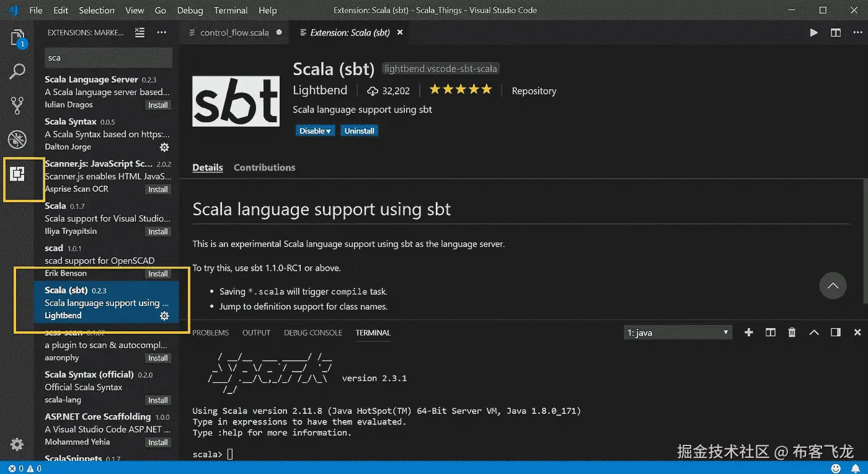Clear extensions search results icon

pos(140,32)
